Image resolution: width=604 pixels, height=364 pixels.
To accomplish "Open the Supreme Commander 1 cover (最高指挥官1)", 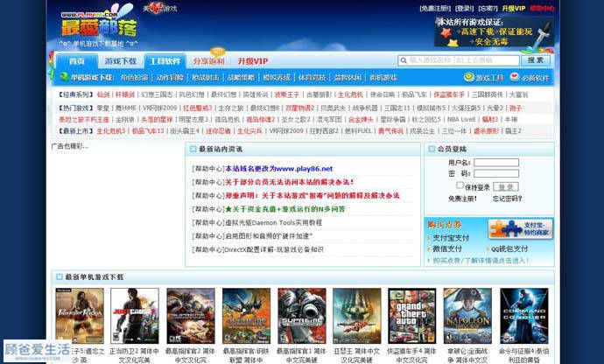I will coord(302,316).
